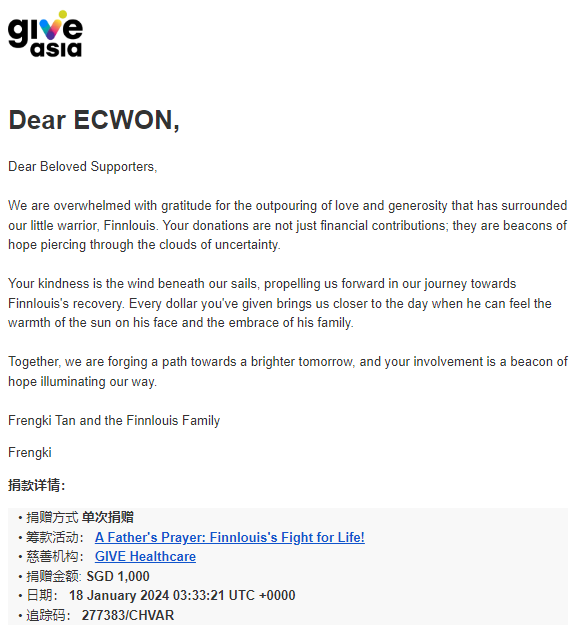Click the give.asia logo
580x629 pixels.
coord(45,34)
